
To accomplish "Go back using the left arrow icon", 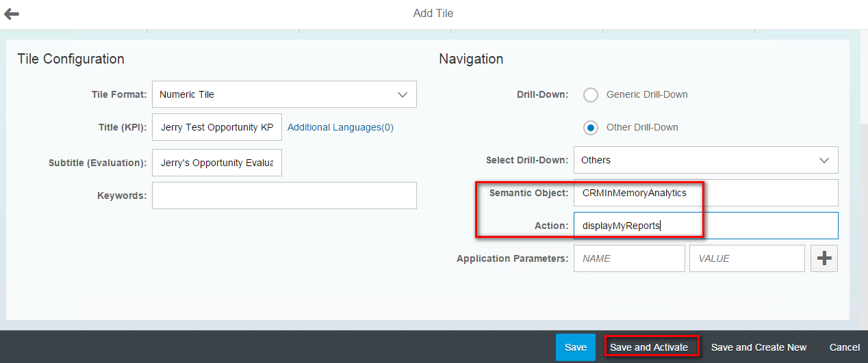I will pos(12,14).
